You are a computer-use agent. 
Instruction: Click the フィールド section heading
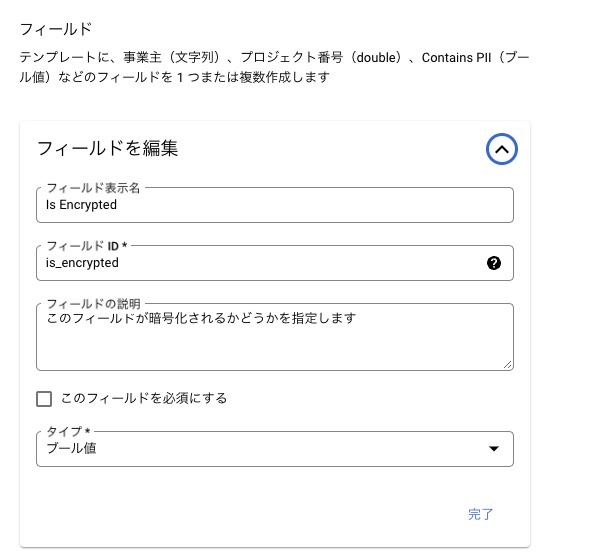coord(56,29)
